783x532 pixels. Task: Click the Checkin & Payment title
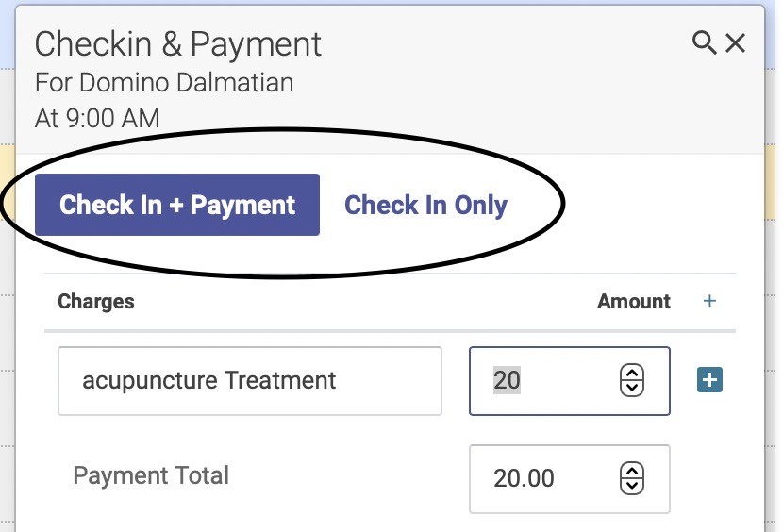[x=177, y=43]
